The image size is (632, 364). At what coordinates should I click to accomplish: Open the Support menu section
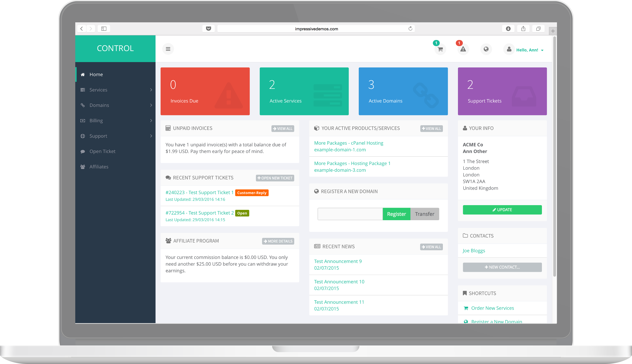click(115, 136)
